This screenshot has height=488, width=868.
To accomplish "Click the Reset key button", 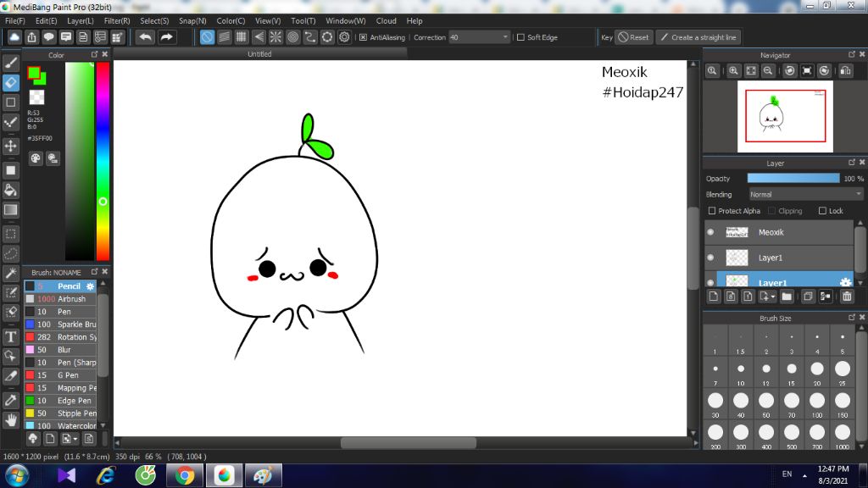I will point(633,37).
